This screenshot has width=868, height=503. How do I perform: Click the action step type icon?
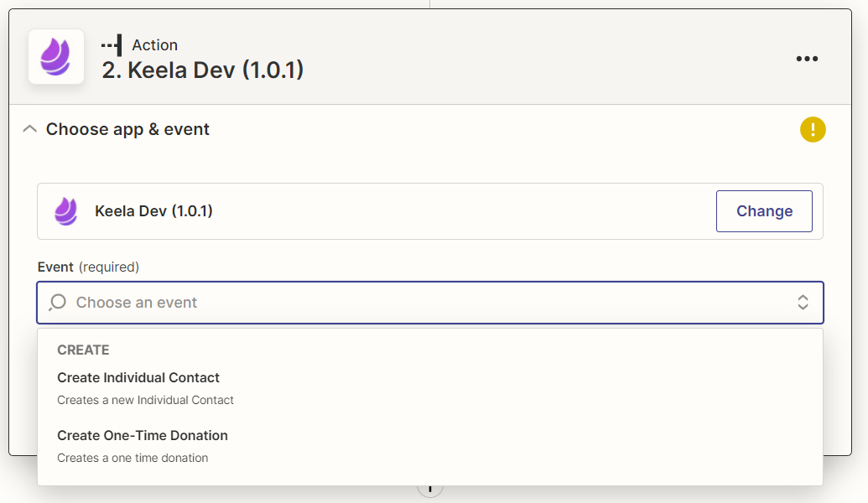click(x=112, y=45)
